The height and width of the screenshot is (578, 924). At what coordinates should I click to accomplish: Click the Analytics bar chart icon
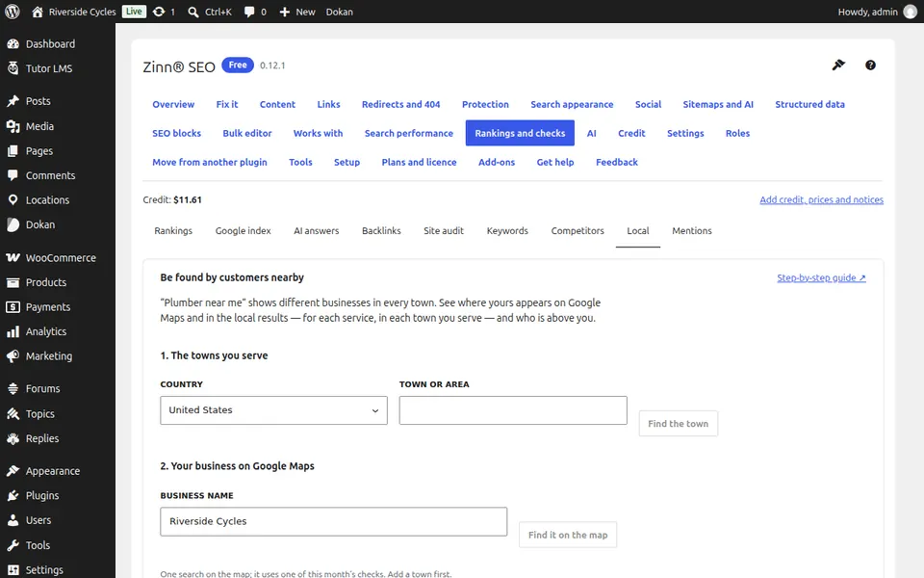pyautogui.click(x=13, y=331)
